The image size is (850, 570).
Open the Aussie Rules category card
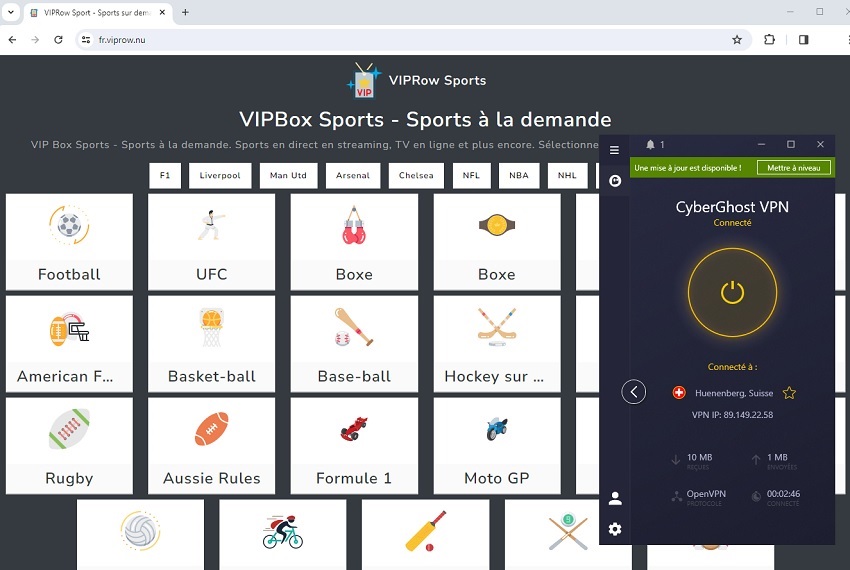pos(211,446)
